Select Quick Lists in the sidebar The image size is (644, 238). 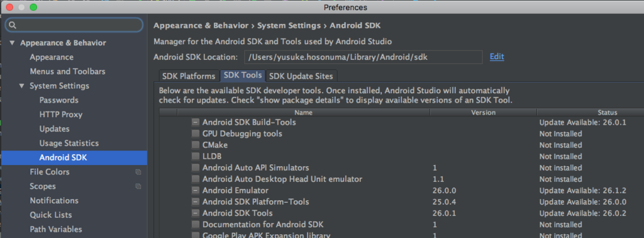50,215
